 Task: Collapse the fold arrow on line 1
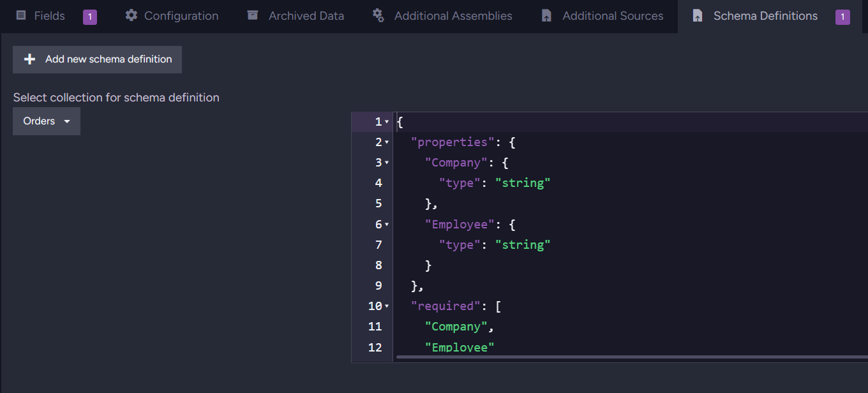pos(387,122)
